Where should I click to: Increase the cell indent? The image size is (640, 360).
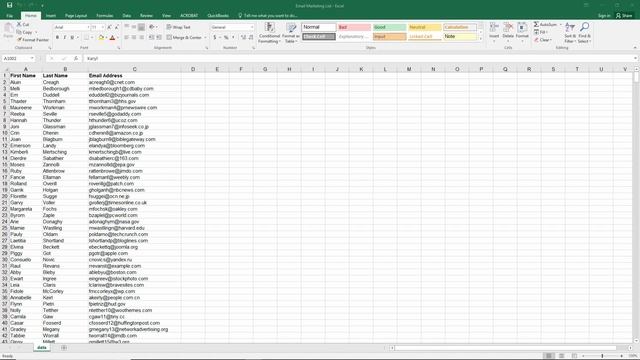coord(159,38)
